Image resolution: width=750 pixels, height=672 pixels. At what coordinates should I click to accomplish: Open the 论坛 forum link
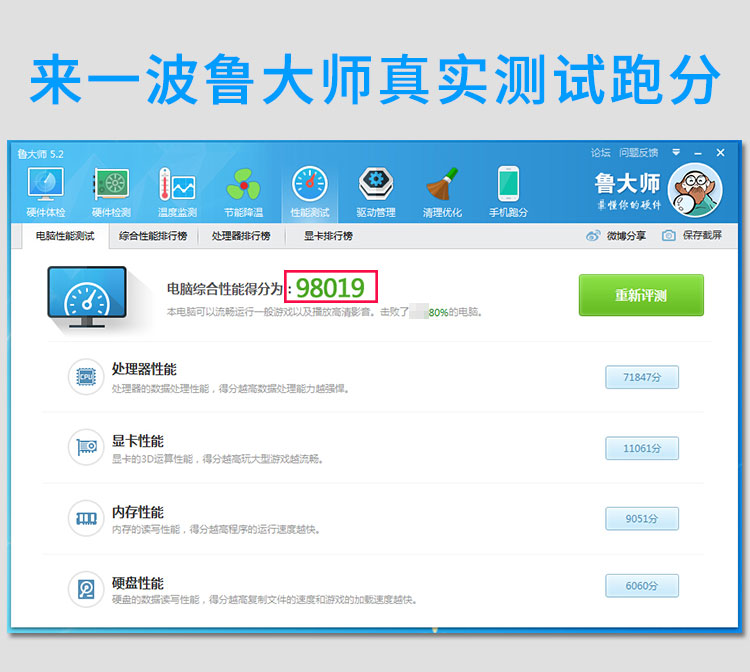click(600, 153)
